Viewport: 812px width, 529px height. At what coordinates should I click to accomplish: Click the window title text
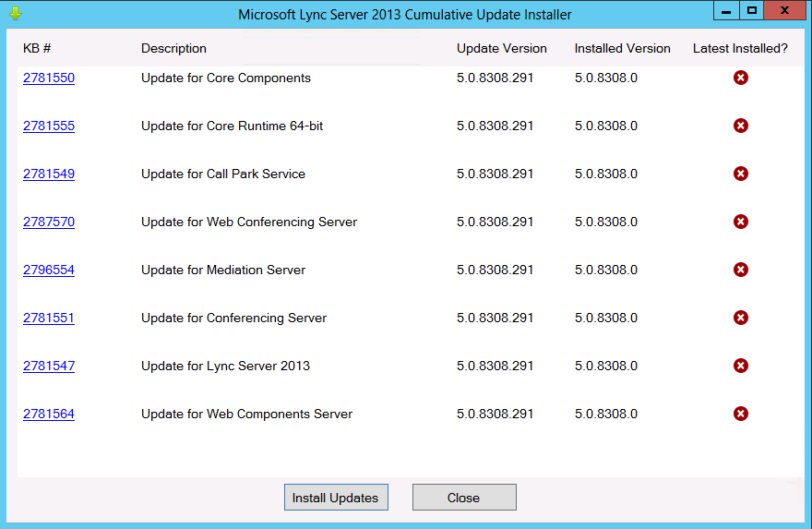pos(405,15)
